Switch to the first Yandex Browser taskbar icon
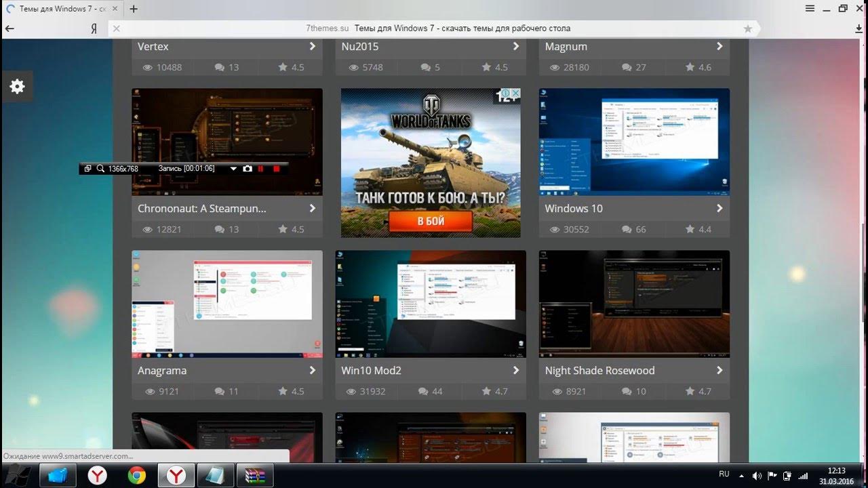This screenshot has height=488, width=868. (x=98, y=476)
